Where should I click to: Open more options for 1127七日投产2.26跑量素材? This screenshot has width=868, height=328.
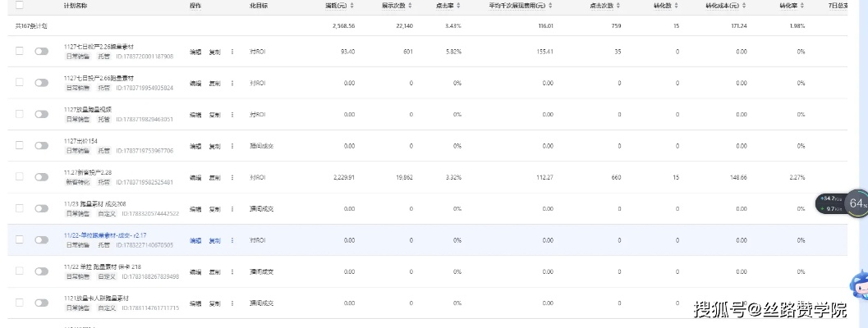click(232, 52)
